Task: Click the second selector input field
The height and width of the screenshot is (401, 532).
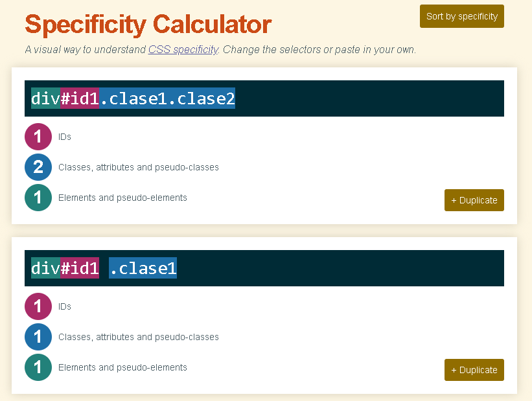Action: [264, 268]
